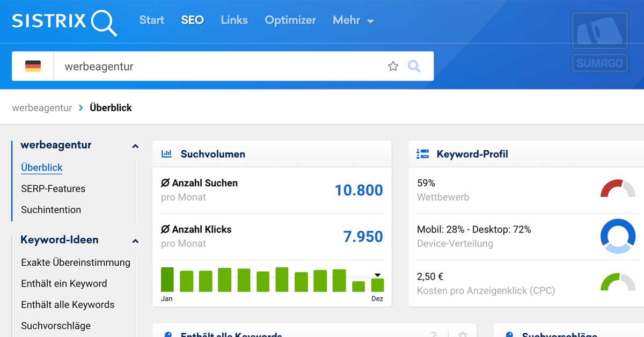Expand the Mehr dropdown menu
Image resolution: width=644 pixels, height=337 pixels.
[x=353, y=20]
